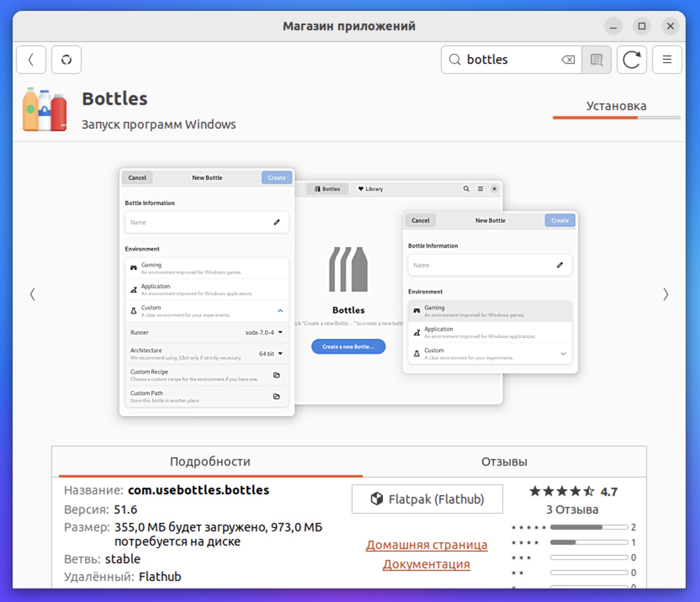Click the five-star rating bar
Screen dimensions: 700x602
tap(589, 527)
